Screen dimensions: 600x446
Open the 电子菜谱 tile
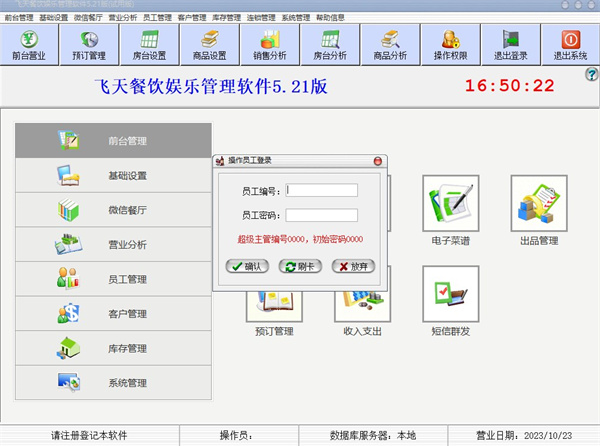[x=451, y=203]
